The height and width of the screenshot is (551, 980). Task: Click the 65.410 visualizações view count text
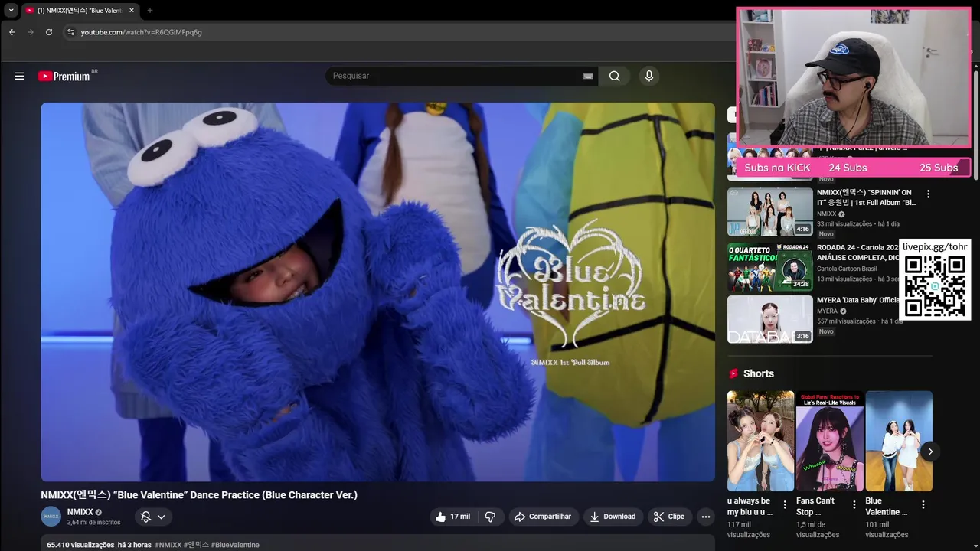(80, 545)
